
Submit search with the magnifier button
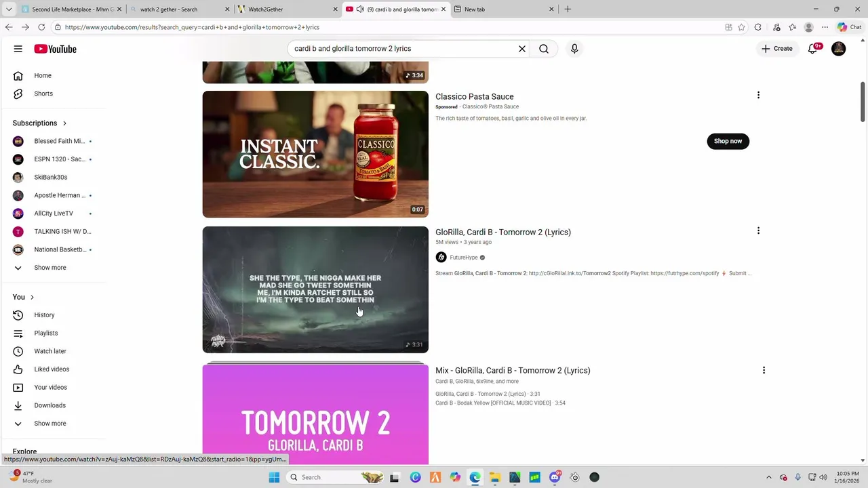[x=544, y=49]
